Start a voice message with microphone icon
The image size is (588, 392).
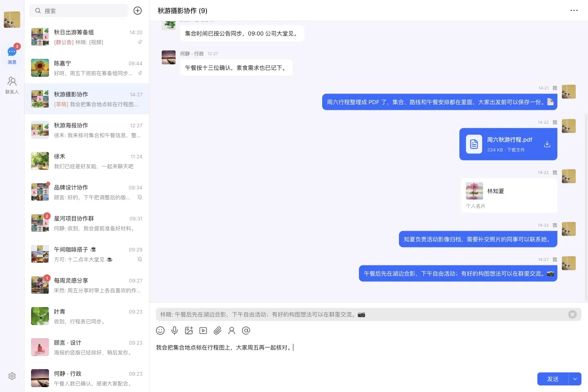click(174, 331)
